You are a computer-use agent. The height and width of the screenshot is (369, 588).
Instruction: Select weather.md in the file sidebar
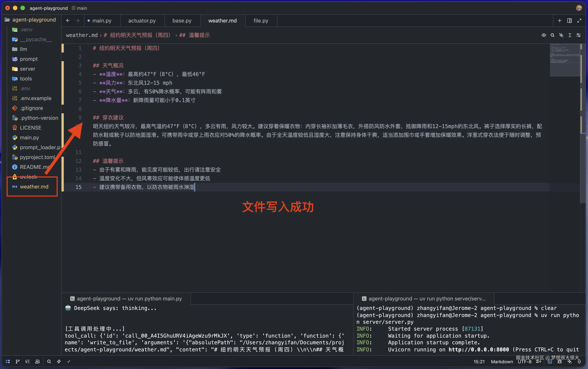[34, 186]
